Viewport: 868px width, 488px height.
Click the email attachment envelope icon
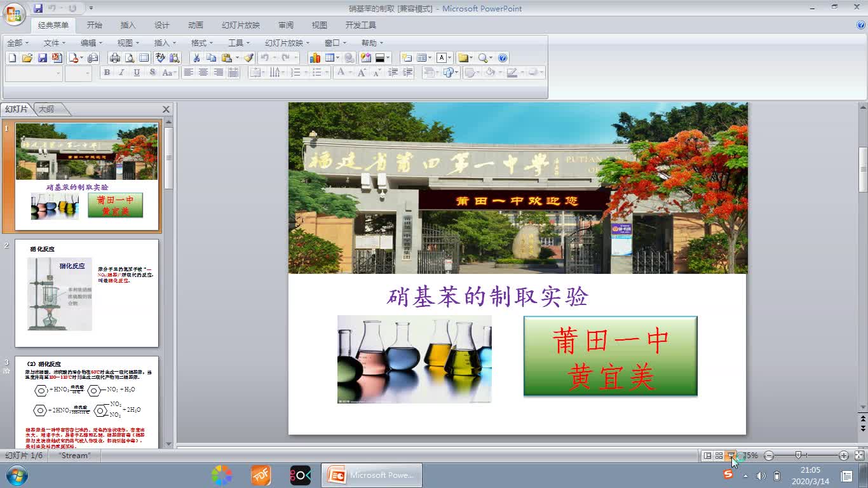tap(93, 58)
